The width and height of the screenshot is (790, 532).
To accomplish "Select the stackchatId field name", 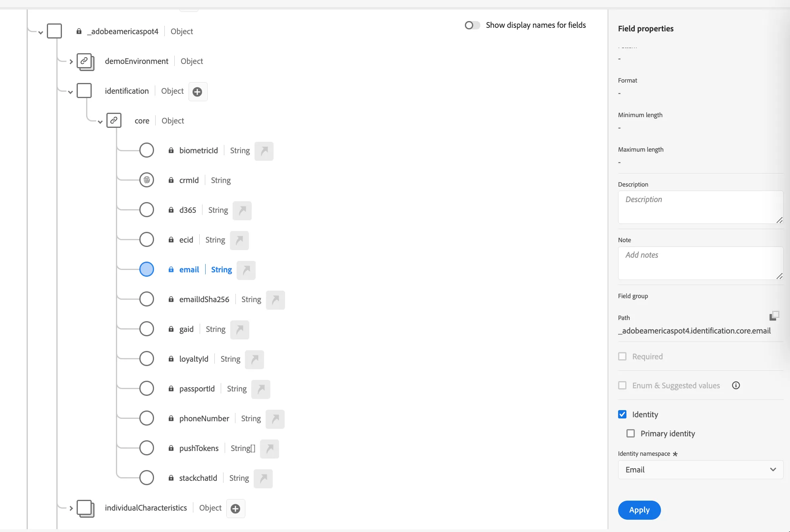I will 198,478.
